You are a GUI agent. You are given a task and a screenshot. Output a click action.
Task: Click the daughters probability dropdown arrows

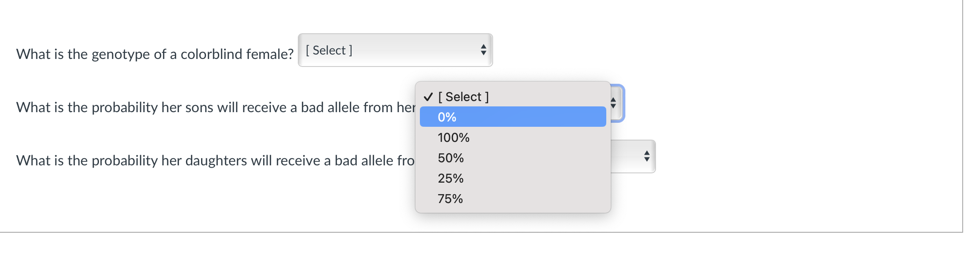(x=646, y=156)
